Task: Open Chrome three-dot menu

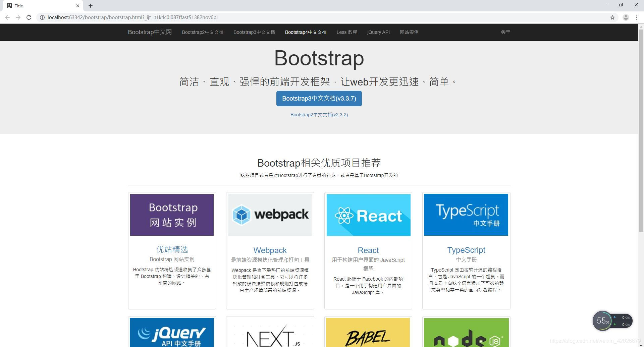Action: pos(637,17)
